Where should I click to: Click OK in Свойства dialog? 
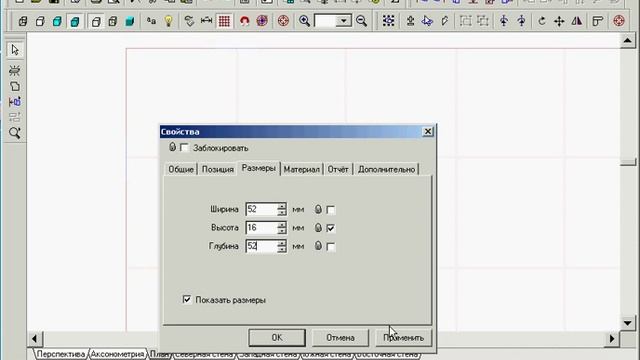pos(277,338)
